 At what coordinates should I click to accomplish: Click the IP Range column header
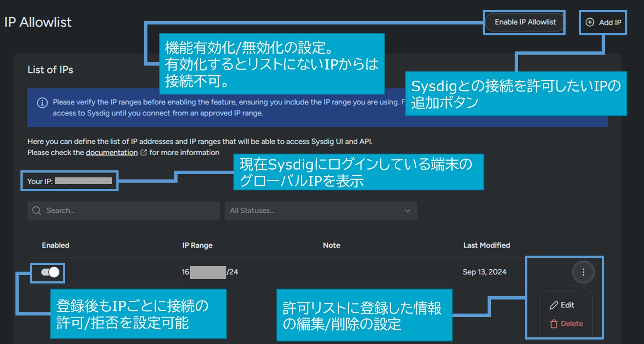pos(197,246)
